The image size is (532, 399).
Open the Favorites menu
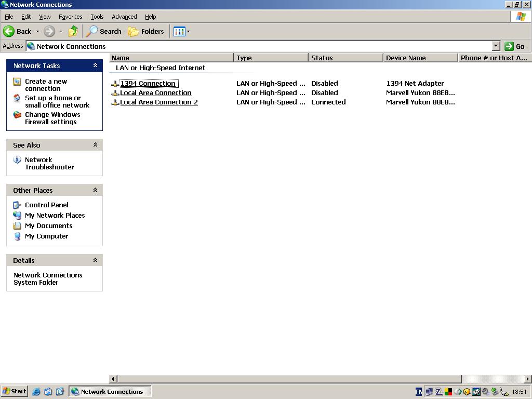[x=70, y=17]
